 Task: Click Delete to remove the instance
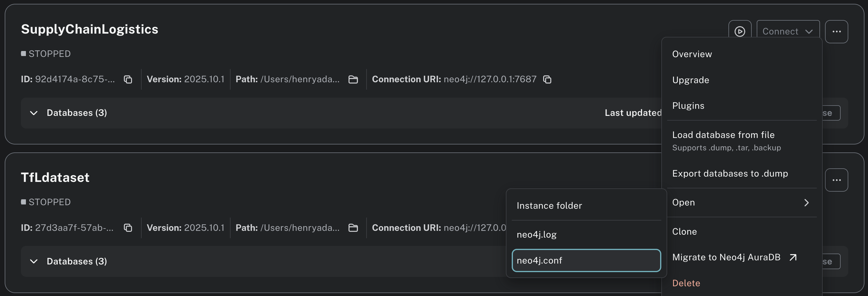pos(686,283)
